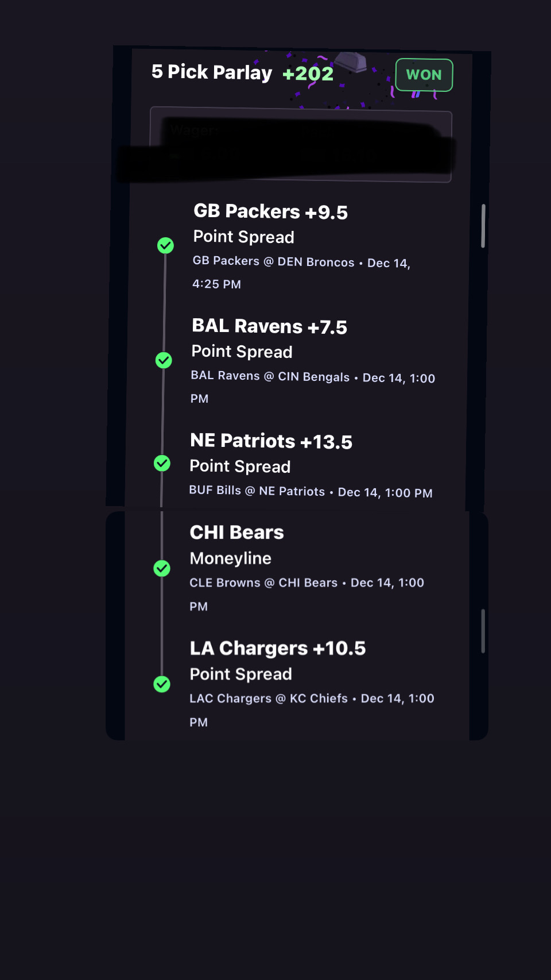Screen dimensions: 551x980
Task: Click the +202 parlay odds
Action: 308,74
